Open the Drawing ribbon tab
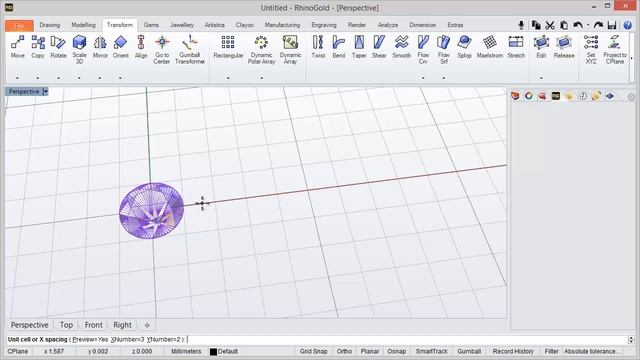Screen dimensions: 640x360 [x=50, y=25]
